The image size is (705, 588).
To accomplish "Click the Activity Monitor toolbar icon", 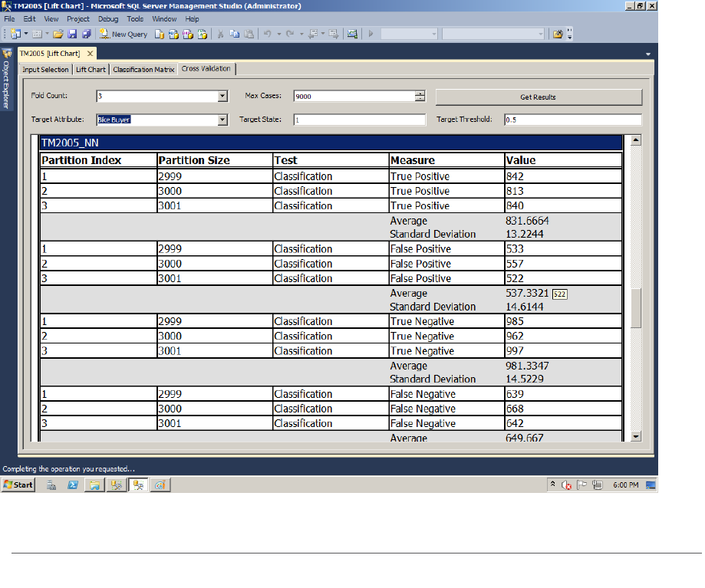I will click(x=353, y=34).
